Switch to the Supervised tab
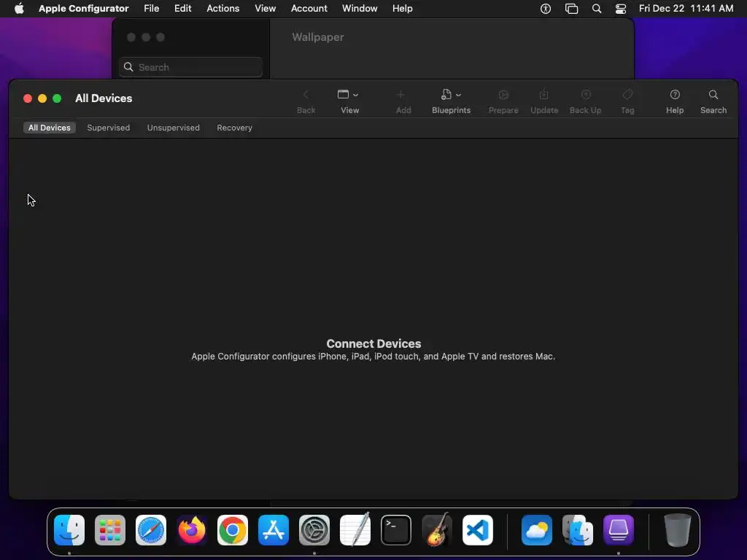This screenshot has width=747, height=560. [109, 128]
